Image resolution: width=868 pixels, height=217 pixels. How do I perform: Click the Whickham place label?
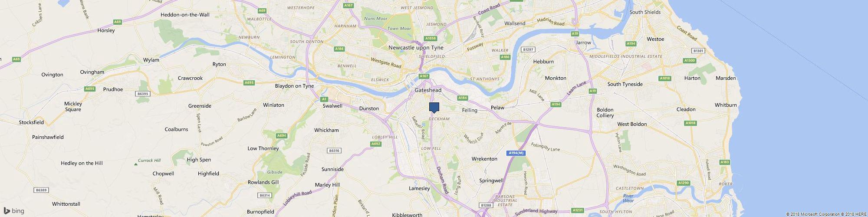[326, 130]
